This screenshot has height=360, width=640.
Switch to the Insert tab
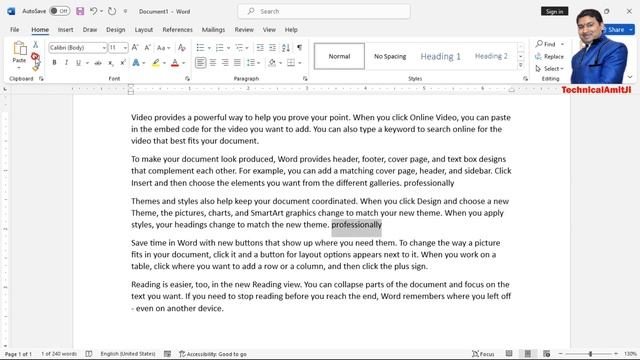pyautogui.click(x=65, y=29)
